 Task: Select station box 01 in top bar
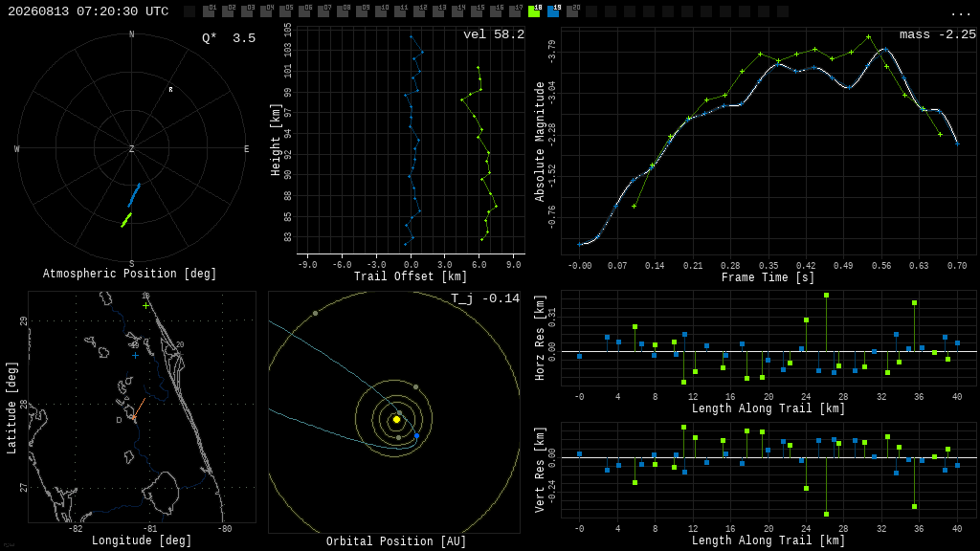click(x=209, y=11)
